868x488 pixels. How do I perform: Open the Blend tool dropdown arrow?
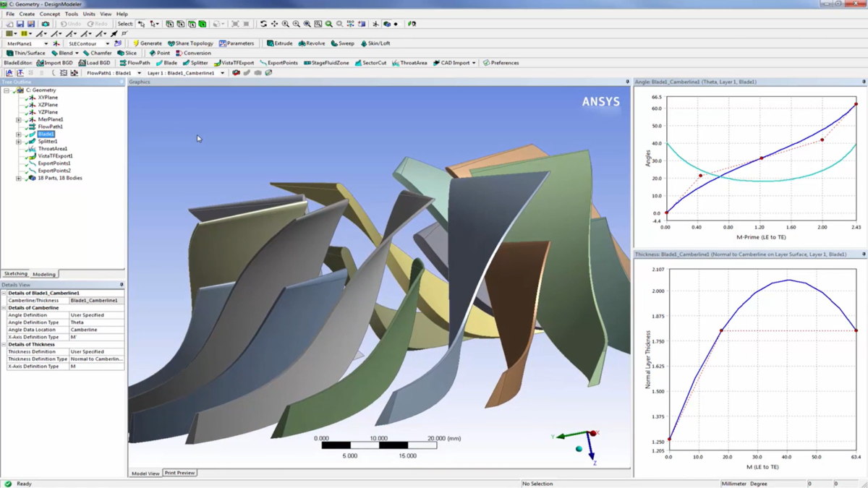[77, 53]
